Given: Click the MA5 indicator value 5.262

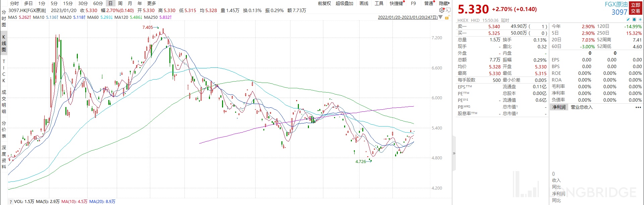Looking at the screenshot, I should tap(25, 17).
